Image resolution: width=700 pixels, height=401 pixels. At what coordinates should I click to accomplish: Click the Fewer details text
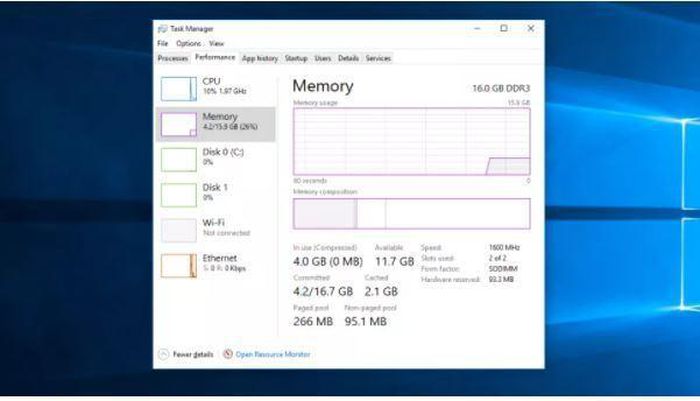193,354
